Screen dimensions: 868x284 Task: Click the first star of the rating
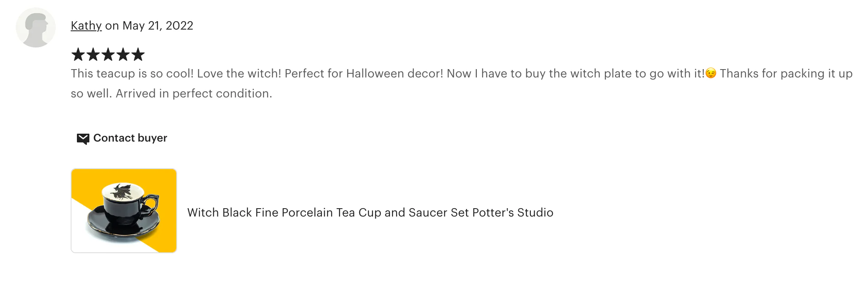[x=78, y=55]
